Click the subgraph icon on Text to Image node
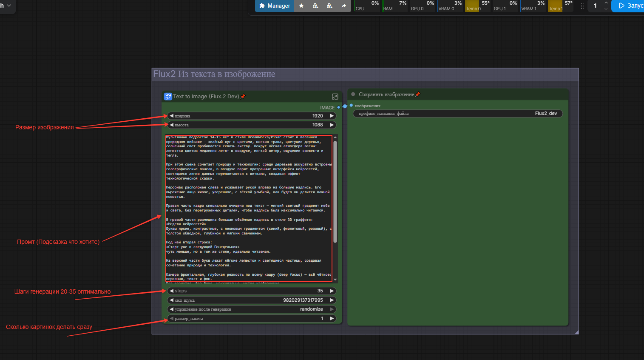The image size is (644, 360). [168, 97]
